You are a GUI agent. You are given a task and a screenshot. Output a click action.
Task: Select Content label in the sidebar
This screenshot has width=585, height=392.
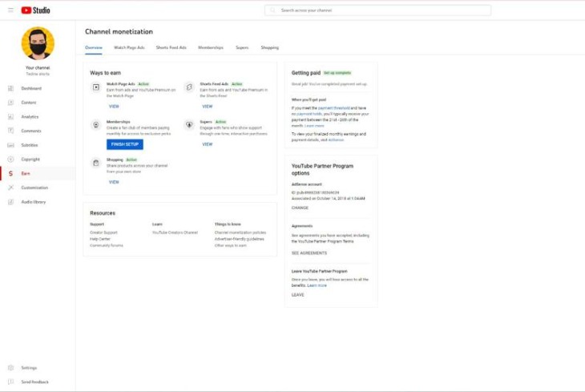pos(29,103)
